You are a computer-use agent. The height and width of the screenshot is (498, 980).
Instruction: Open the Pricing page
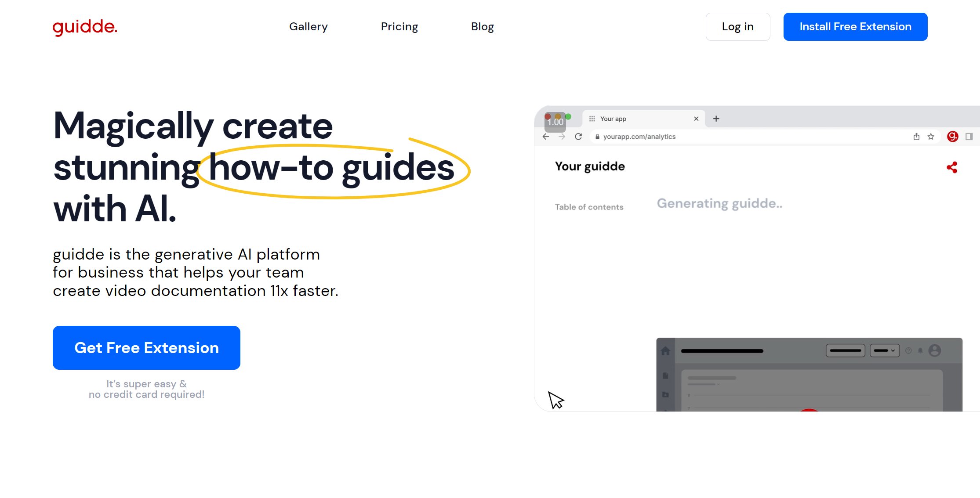(x=399, y=27)
